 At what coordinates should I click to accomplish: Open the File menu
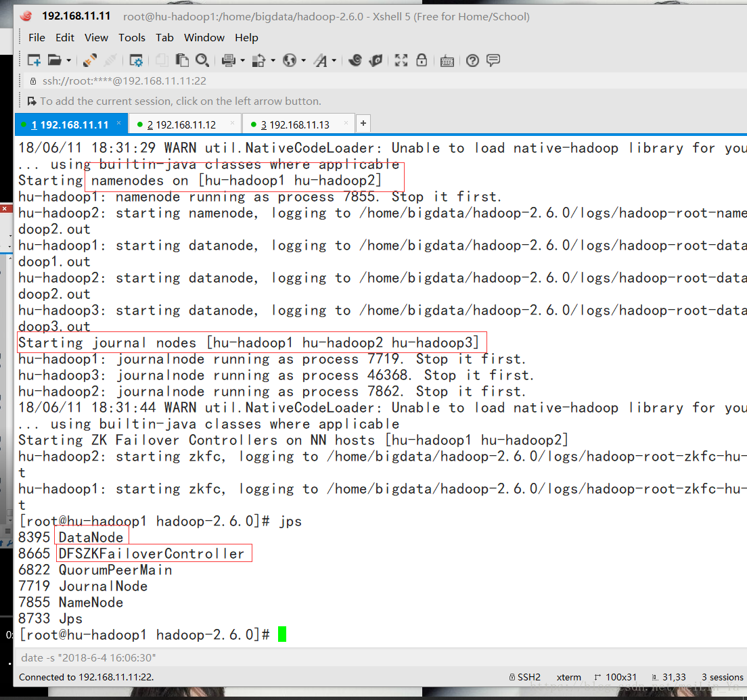[37, 38]
